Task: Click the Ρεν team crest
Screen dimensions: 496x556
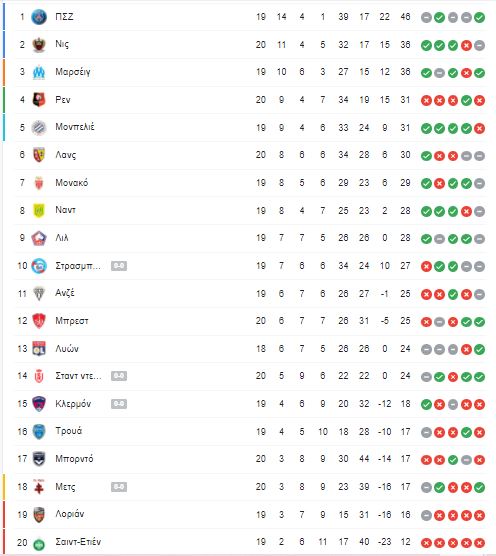Action: 39,100
